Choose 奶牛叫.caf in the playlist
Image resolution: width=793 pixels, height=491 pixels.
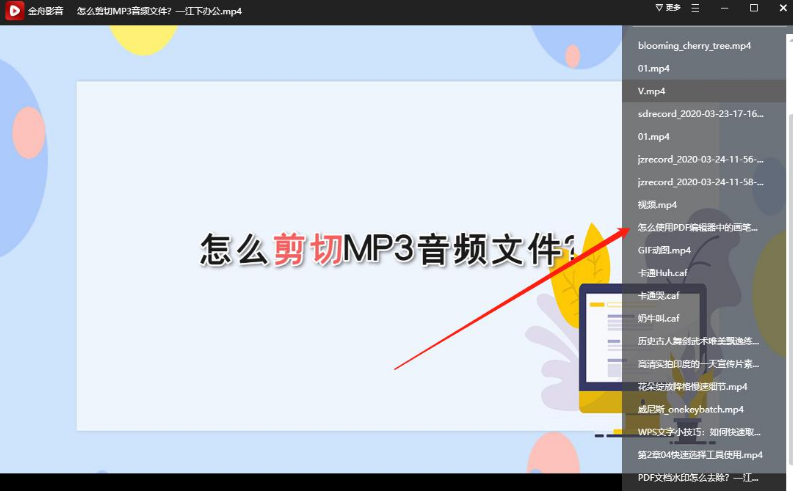658,318
